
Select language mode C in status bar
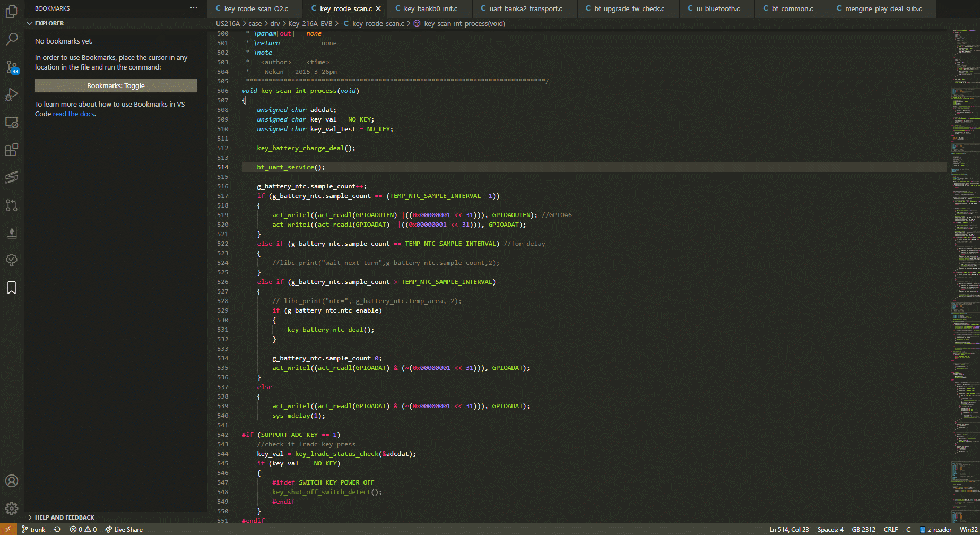(x=908, y=529)
